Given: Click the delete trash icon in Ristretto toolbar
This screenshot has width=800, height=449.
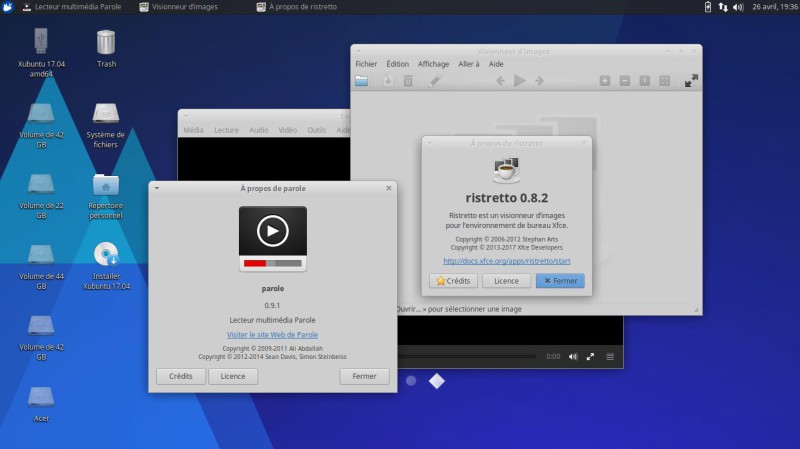Looking at the screenshot, I should coord(408,81).
